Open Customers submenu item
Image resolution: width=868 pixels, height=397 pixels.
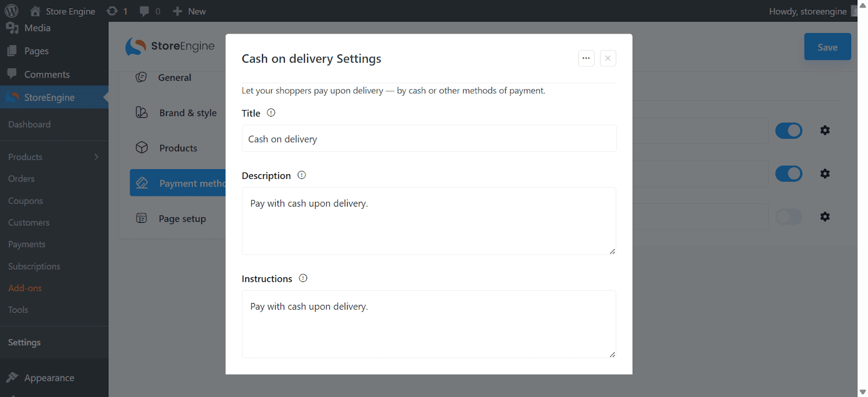29,222
